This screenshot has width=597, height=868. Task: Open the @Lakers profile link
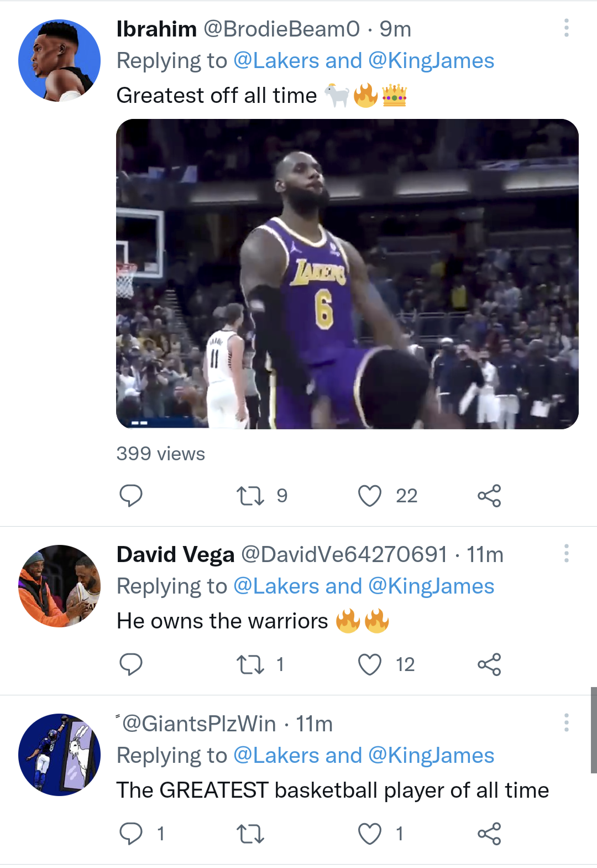click(282, 60)
